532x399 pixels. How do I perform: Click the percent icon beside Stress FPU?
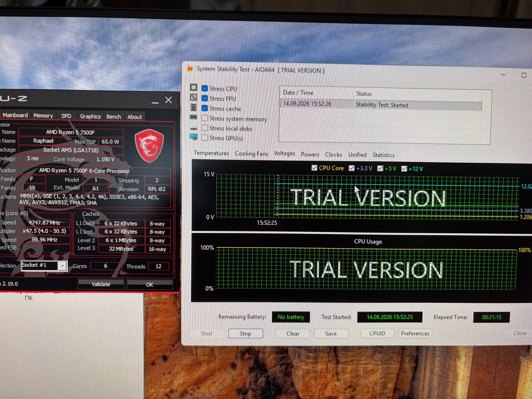194,97
